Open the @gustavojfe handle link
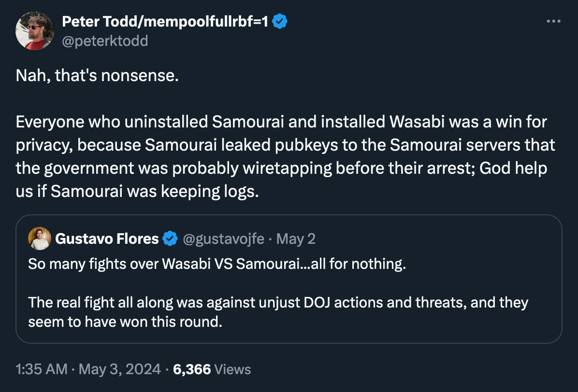This screenshot has height=392, width=578. (x=223, y=238)
